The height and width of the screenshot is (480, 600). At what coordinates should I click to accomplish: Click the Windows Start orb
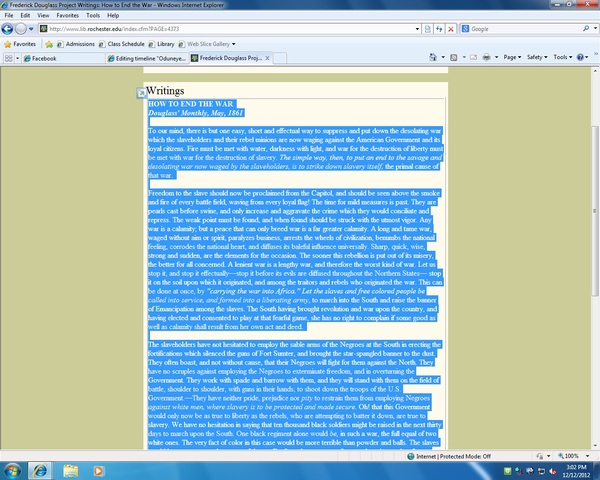(11, 470)
